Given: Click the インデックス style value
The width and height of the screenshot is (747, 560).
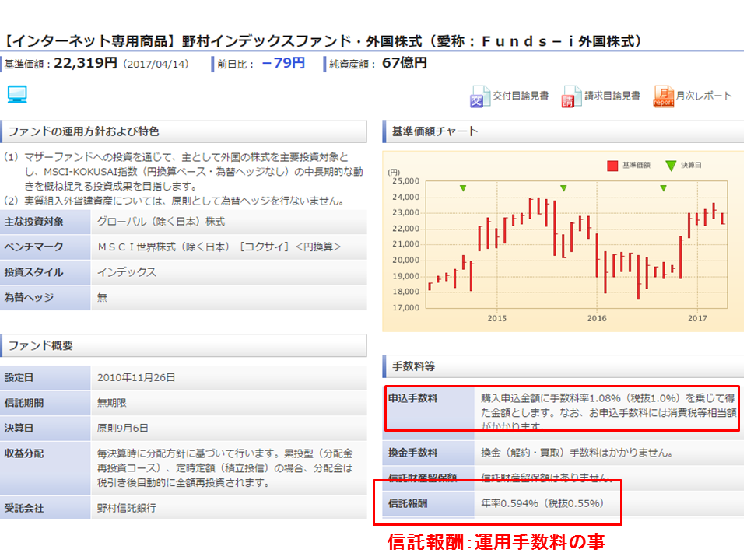Looking at the screenshot, I should [x=127, y=272].
